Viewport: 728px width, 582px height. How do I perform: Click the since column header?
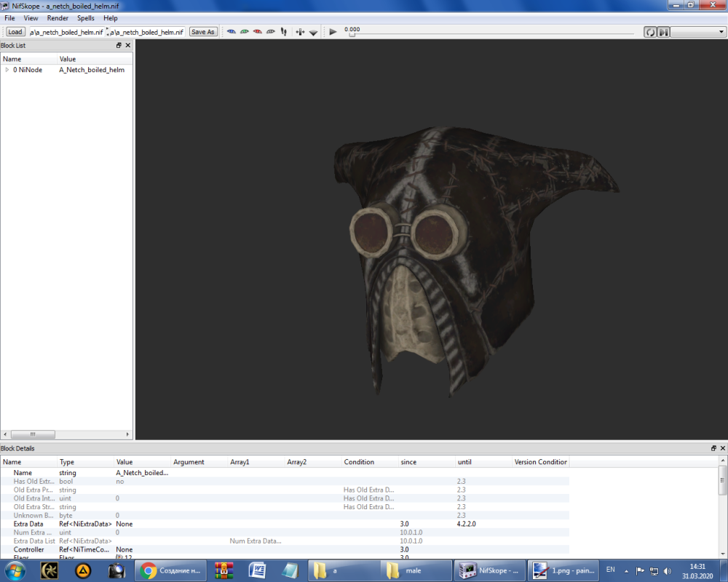[x=427, y=462]
